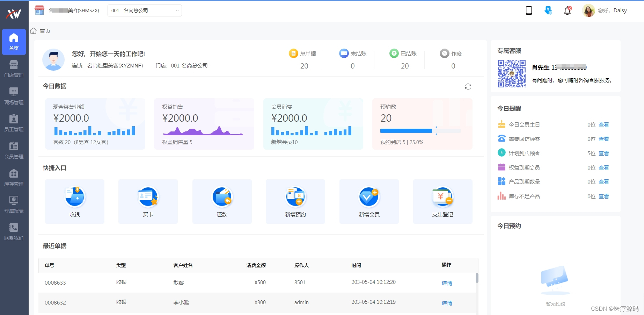Open the 会员消费 data card
Image resolution: width=644 pixels, height=315 pixels.
pyautogui.click(x=313, y=124)
